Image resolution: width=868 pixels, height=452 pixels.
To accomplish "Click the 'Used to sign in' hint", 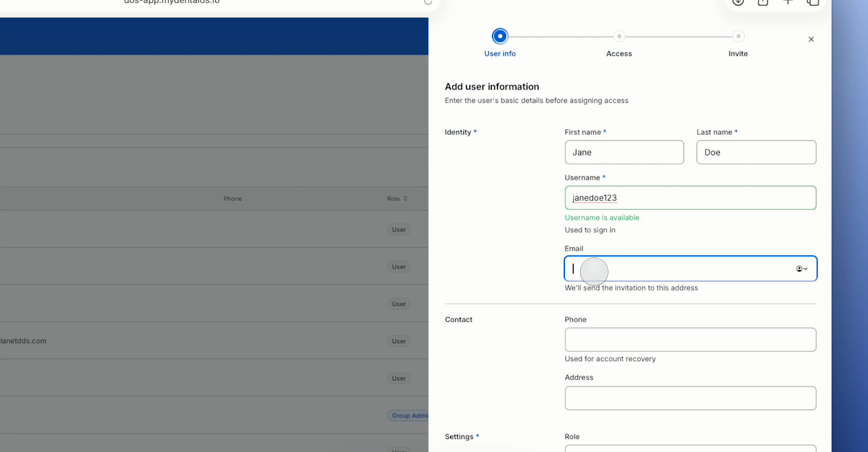I will pos(590,230).
